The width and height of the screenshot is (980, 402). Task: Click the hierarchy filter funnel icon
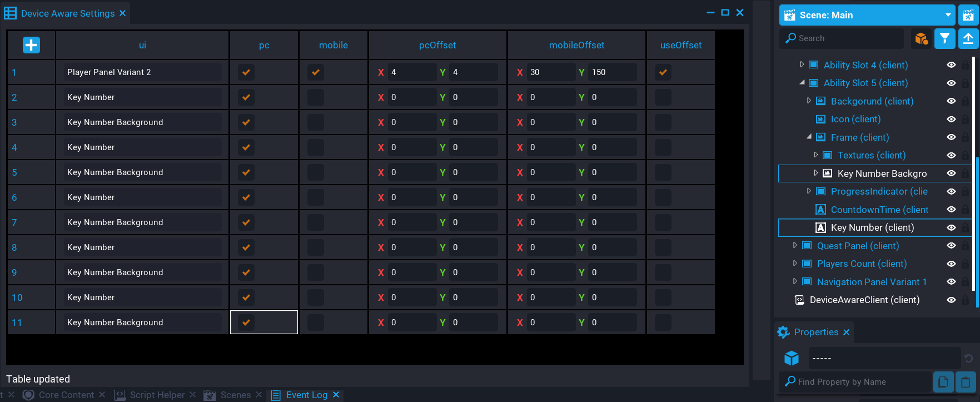tap(944, 38)
